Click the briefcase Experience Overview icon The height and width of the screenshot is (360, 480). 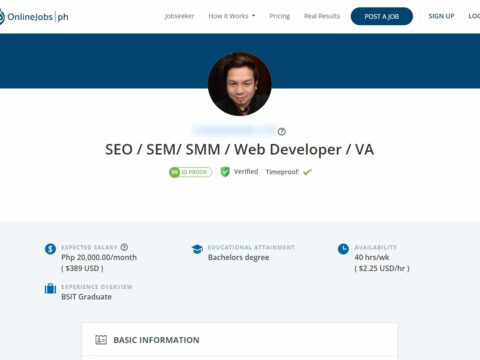point(50,288)
